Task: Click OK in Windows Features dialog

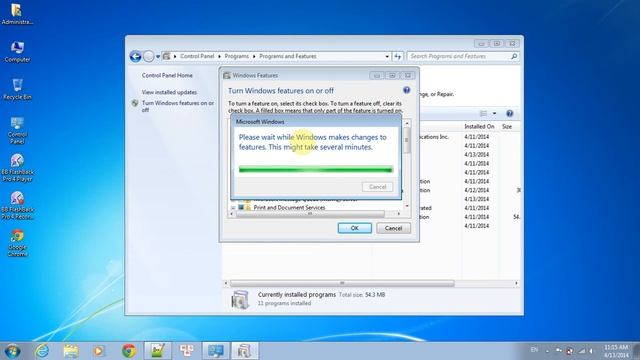Action: (355, 228)
